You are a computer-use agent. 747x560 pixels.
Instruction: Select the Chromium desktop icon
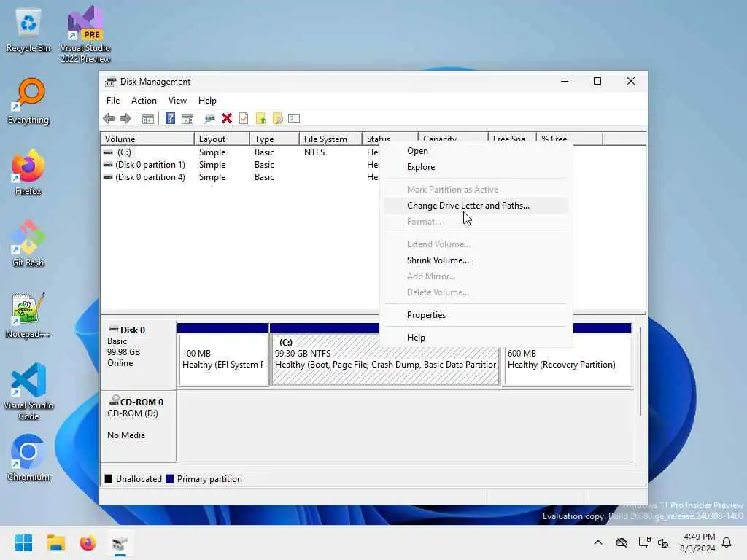tap(28, 458)
